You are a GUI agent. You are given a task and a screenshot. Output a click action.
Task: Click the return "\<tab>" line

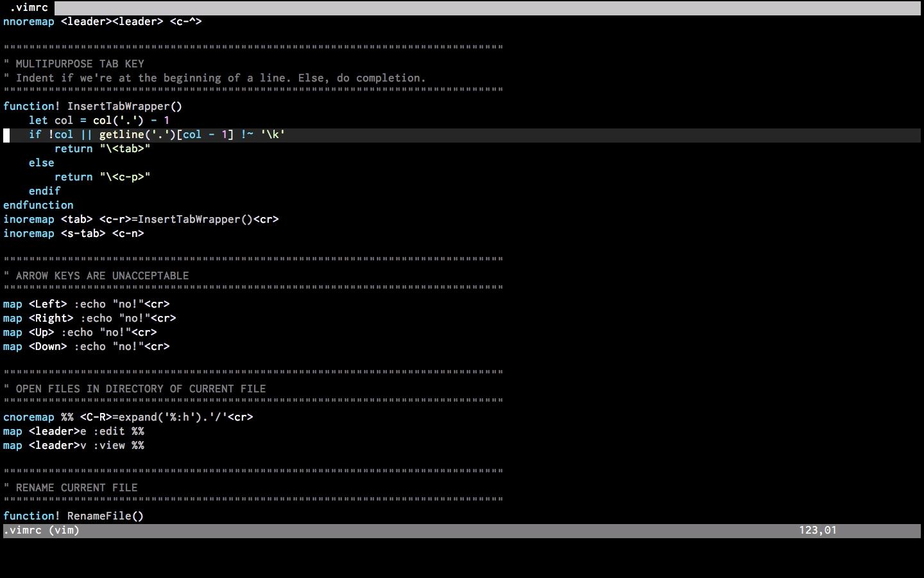(x=103, y=148)
